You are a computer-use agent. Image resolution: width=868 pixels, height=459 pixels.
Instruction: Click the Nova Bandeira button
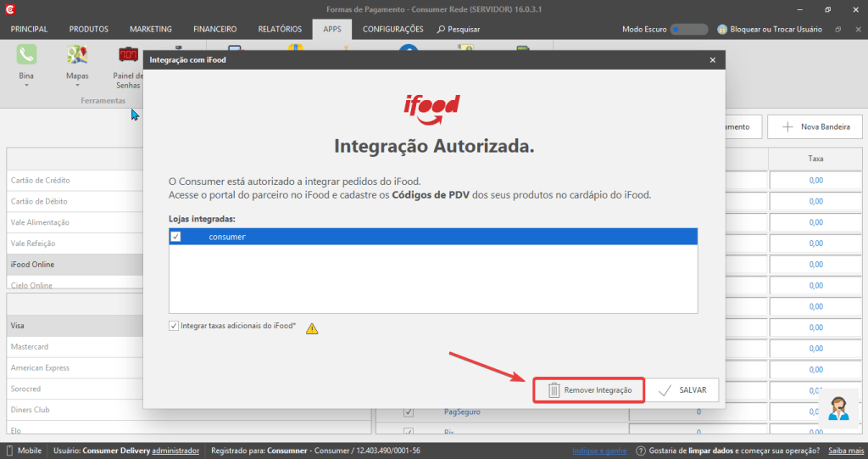815,127
